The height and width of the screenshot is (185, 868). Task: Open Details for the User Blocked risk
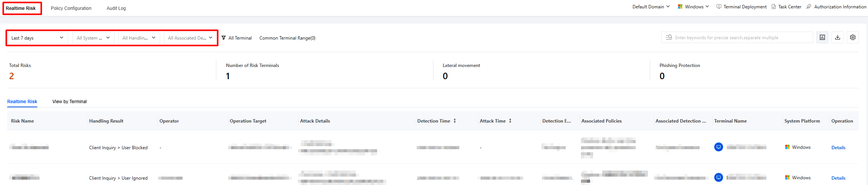(838, 148)
